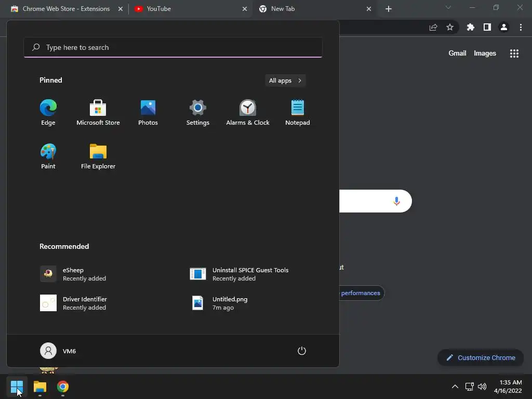Image resolution: width=532 pixels, height=399 pixels.
Task: Open Chrome profile avatar
Action: pyautogui.click(x=504, y=27)
